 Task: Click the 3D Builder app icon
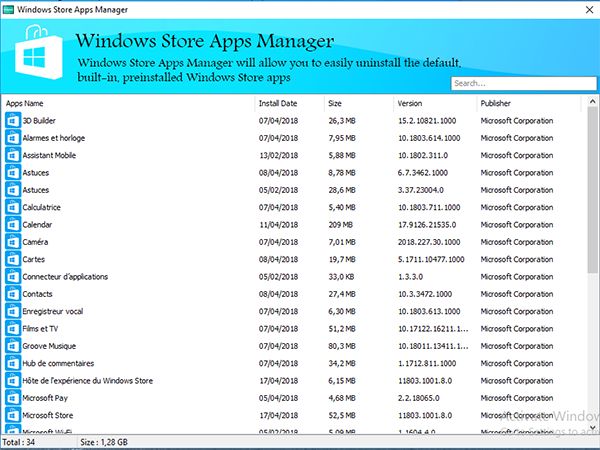click(x=13, y=121)
